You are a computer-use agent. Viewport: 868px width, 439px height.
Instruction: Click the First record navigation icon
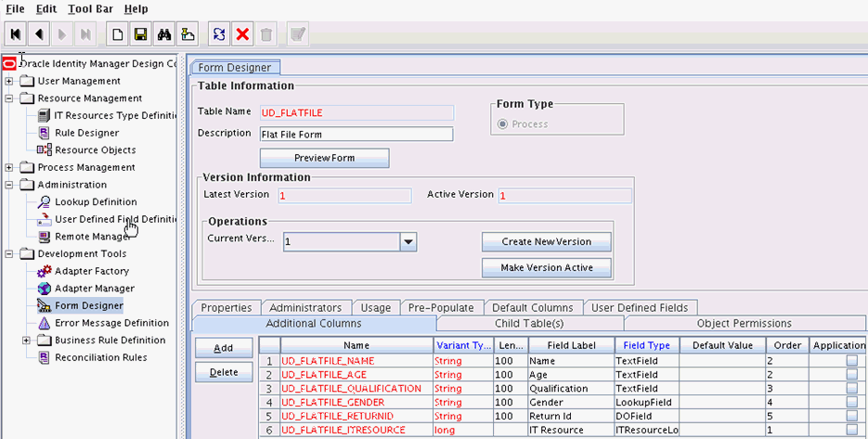[x=16, y=34]
